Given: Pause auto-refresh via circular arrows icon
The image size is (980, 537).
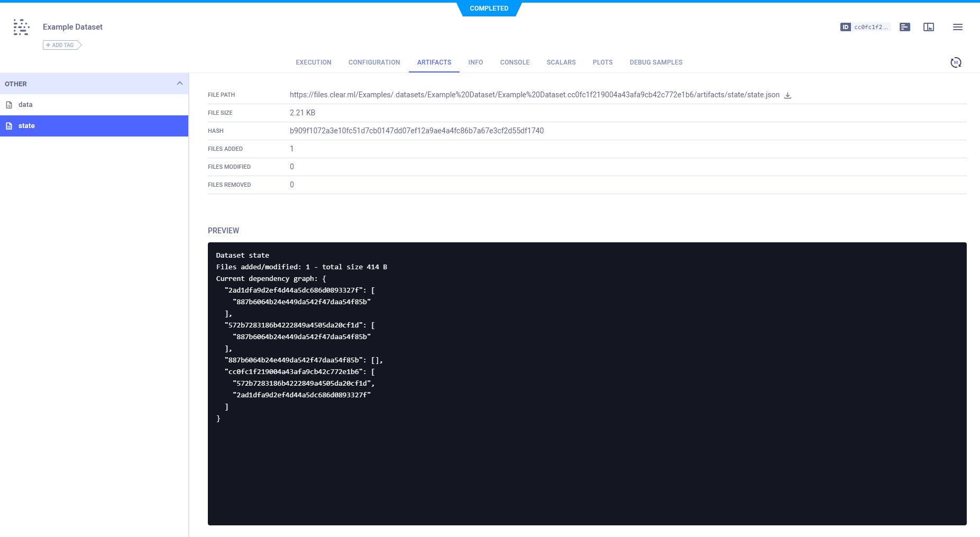Looking at the screenshot, I should pos(956,62).
